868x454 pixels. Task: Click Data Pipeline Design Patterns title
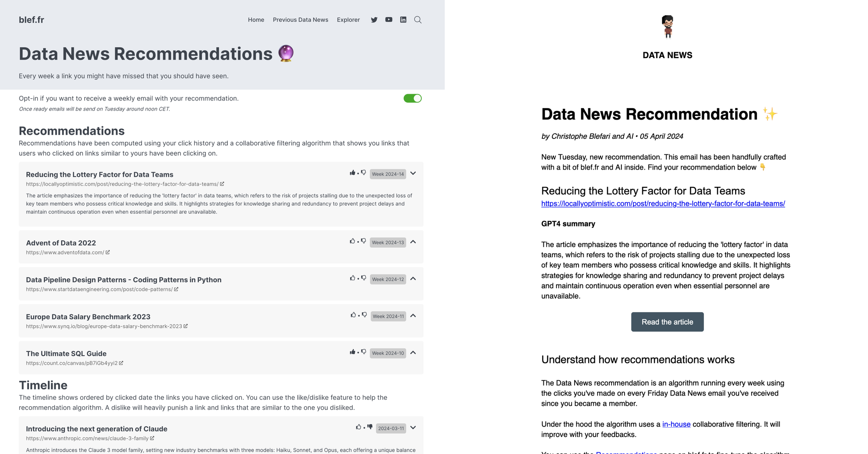[124, 280]
